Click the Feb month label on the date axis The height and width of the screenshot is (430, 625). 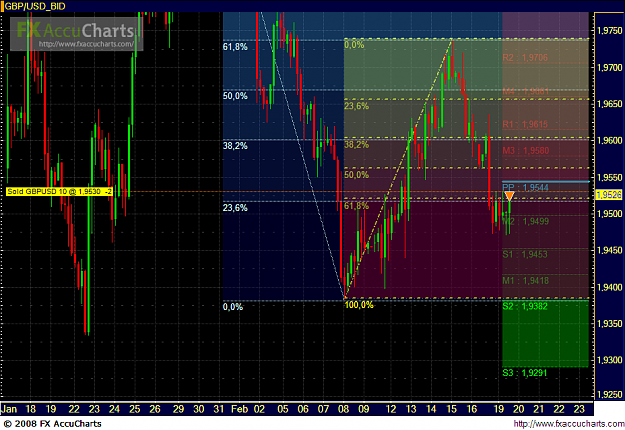[x=240, y=409]
